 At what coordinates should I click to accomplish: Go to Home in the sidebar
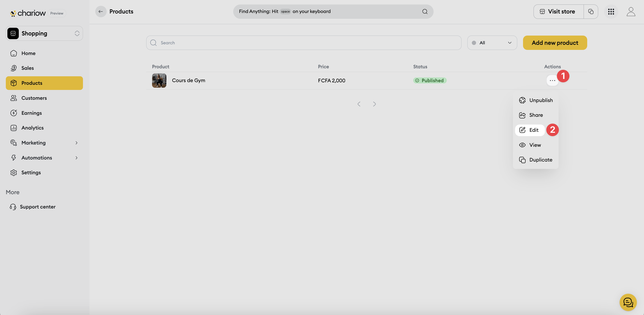[44, 53]
